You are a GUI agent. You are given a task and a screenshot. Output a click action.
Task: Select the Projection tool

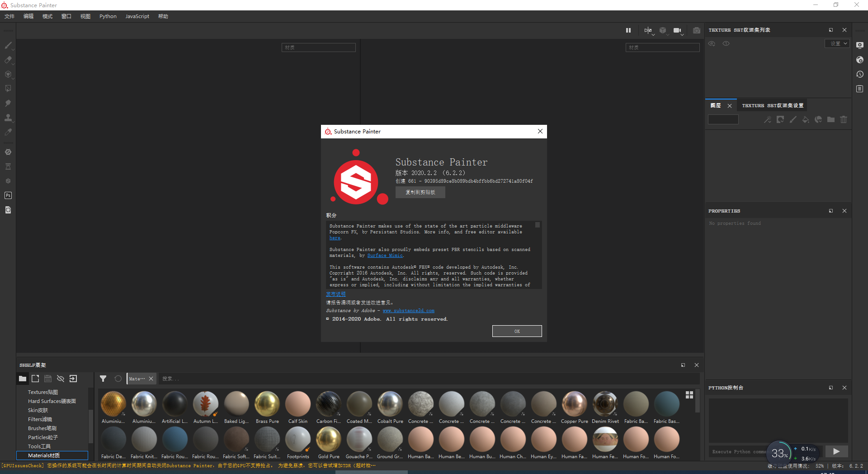tap(8, 74)
